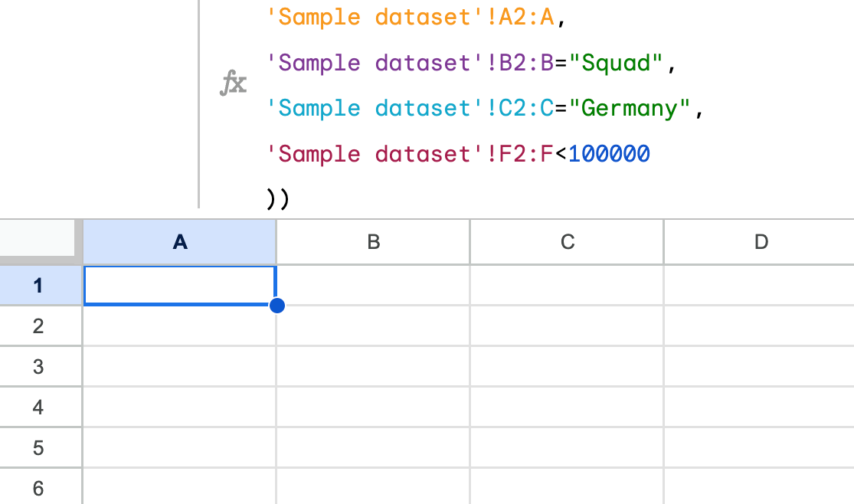854x504 pixels.
Task: Select column D header
Action: 760,242
